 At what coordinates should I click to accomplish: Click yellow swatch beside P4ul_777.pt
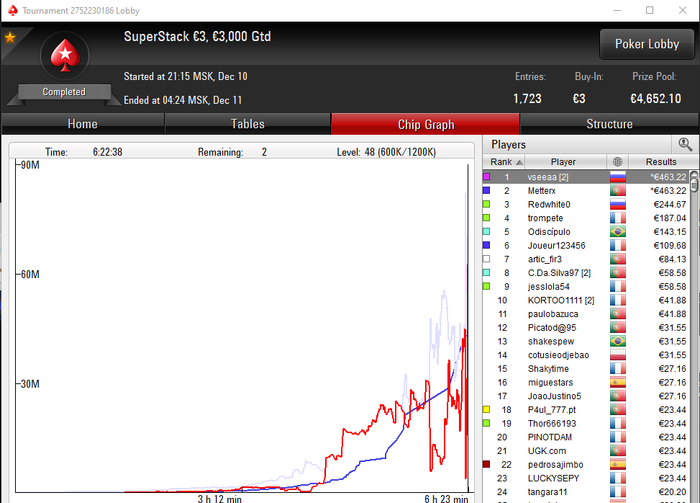(487, 410)
